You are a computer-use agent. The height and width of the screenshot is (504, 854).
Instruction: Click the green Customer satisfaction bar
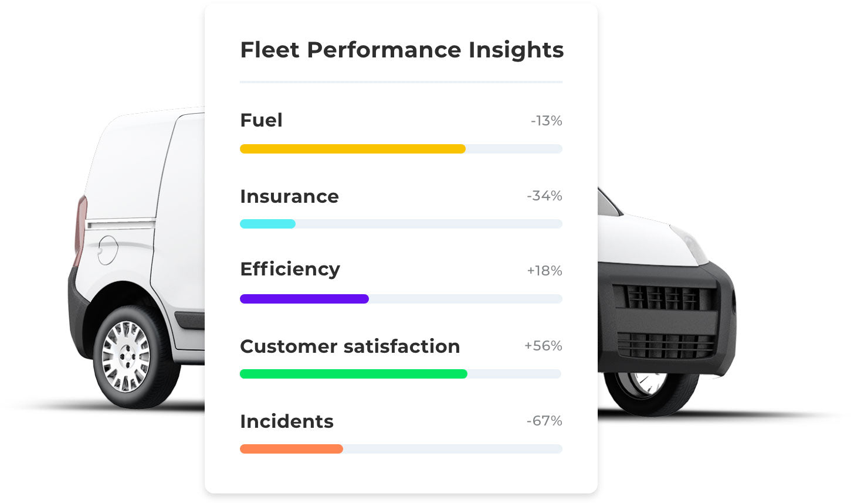coord(353,374)
